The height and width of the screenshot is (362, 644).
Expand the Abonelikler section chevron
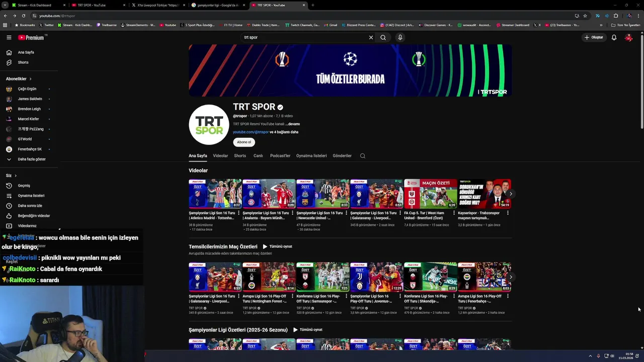(30, 79)
